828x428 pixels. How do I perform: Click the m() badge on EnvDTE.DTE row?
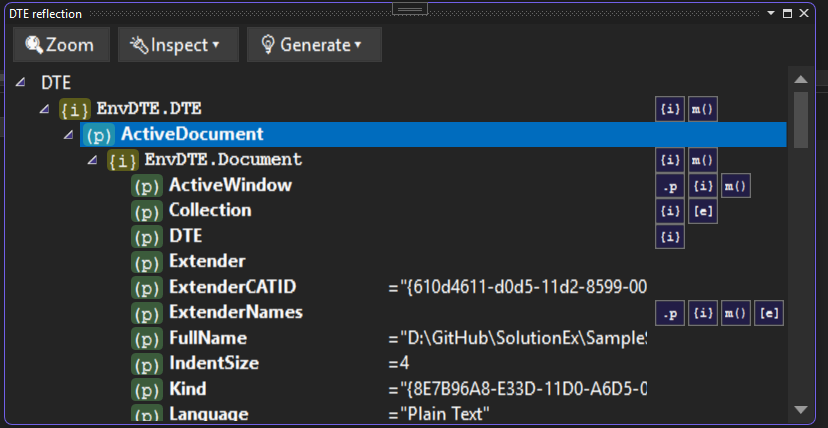pos(703,109)
